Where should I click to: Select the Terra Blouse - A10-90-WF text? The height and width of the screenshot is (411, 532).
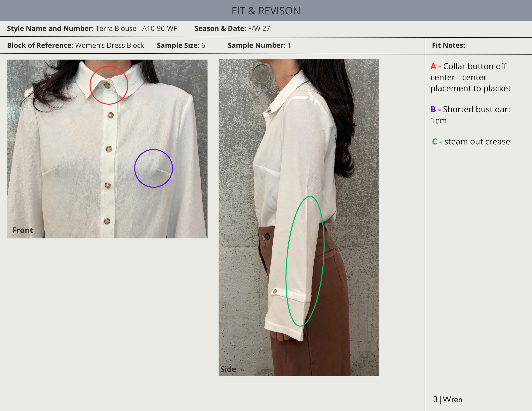pyautogui.click(x=136, y=29)
